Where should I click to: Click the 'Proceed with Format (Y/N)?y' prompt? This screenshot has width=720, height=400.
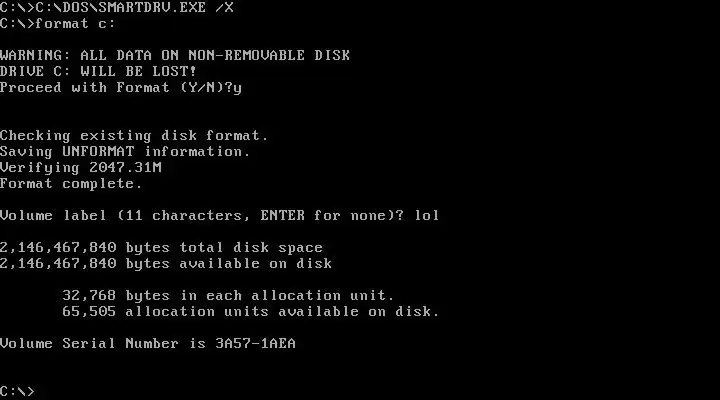tap(121, 88)
